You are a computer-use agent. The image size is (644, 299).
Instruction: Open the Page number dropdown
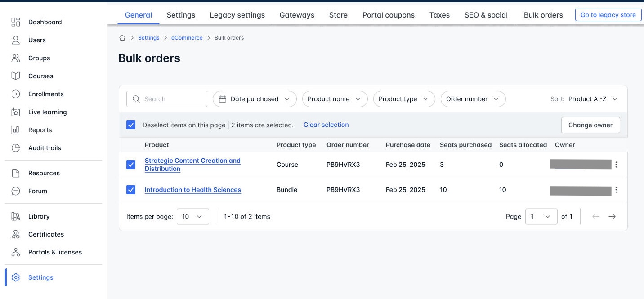coord(541,217)
